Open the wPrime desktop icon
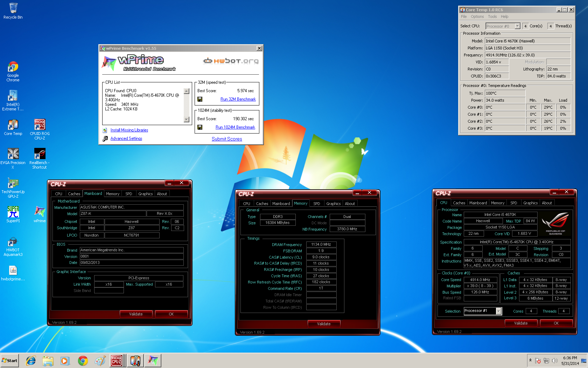Viewport: 588px width, 368px height. [40, 214]
